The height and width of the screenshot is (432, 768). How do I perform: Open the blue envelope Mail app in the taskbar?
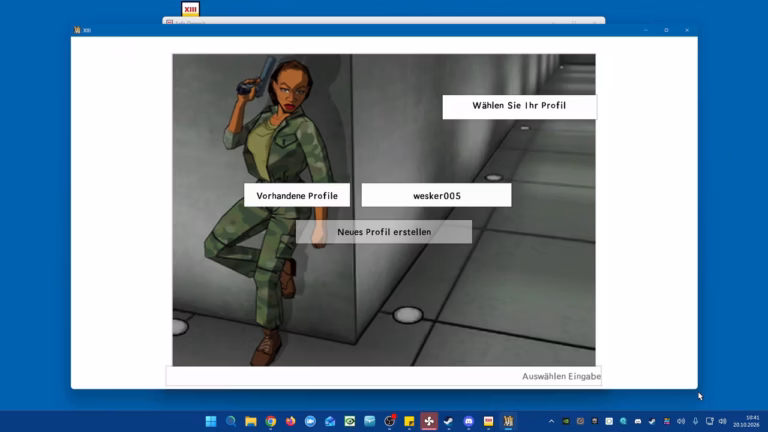330,421
